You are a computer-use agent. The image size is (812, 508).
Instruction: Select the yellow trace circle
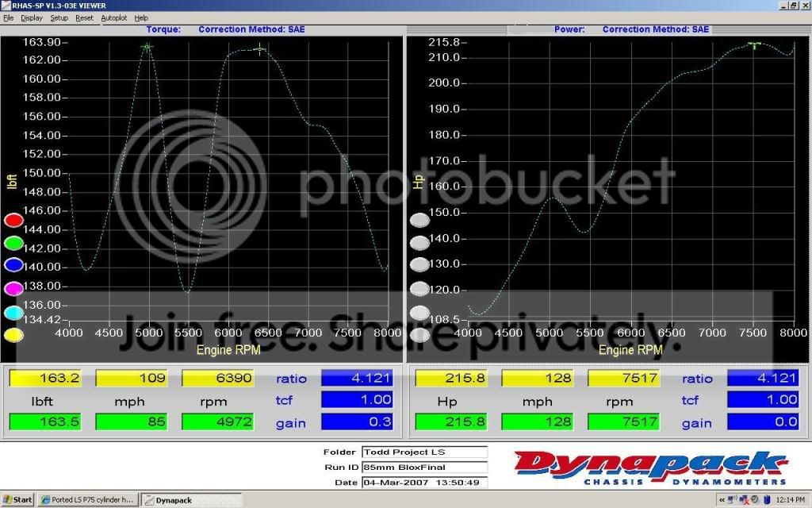13,335
